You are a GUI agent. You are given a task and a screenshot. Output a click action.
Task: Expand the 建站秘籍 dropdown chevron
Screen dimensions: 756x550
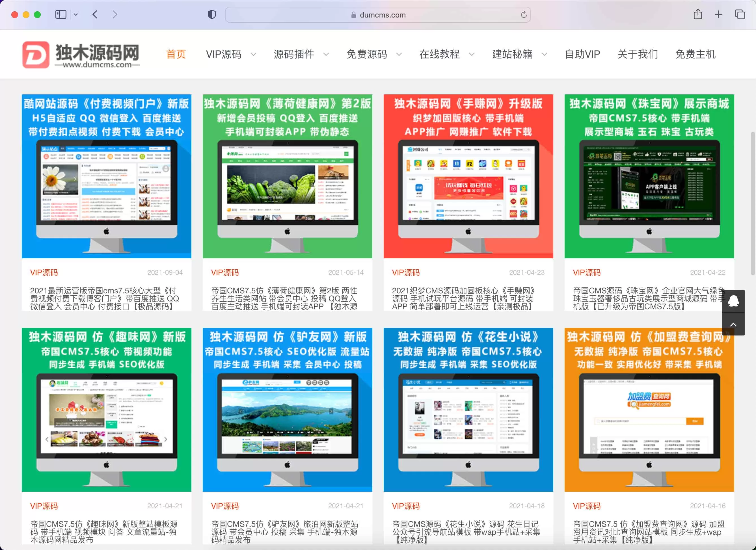click(544, 54)
